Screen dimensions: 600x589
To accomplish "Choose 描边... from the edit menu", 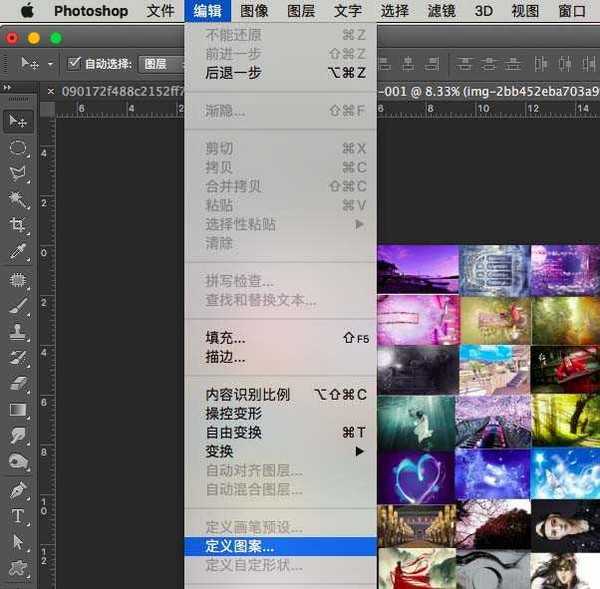I will click(280, 357).
